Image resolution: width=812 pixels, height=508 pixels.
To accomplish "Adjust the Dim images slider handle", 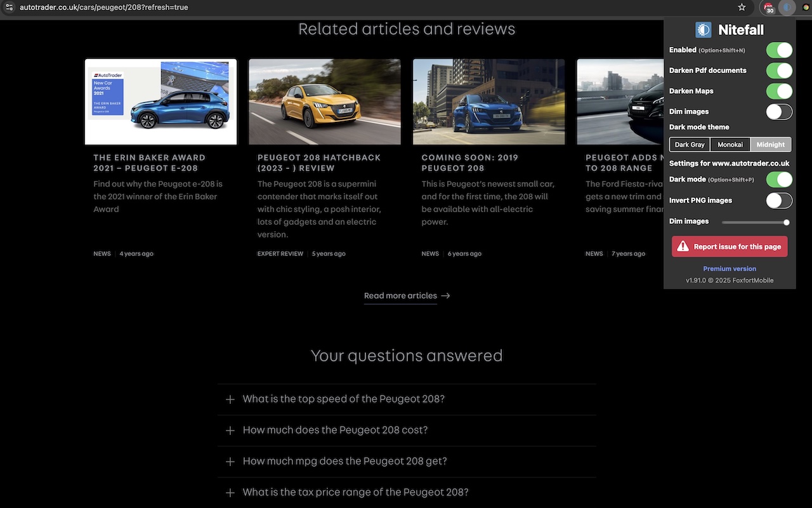I will 786,222.
